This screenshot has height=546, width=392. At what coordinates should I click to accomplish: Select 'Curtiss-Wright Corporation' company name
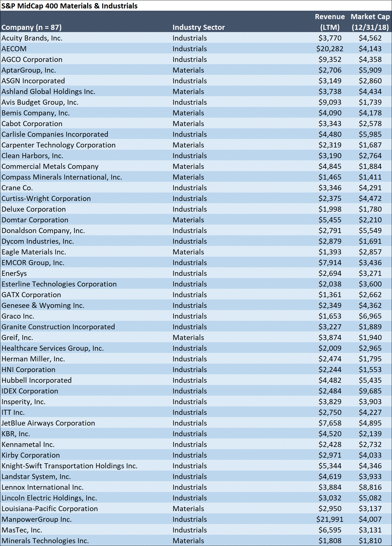(46, 198)
